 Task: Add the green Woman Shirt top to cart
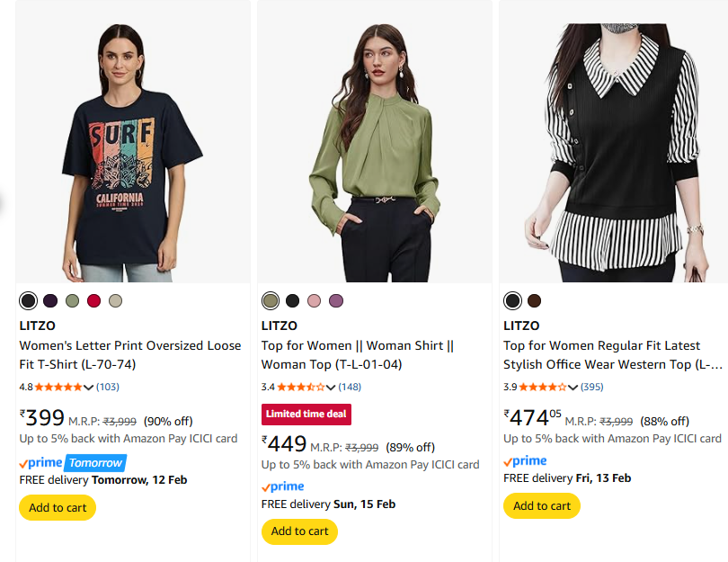299,531
